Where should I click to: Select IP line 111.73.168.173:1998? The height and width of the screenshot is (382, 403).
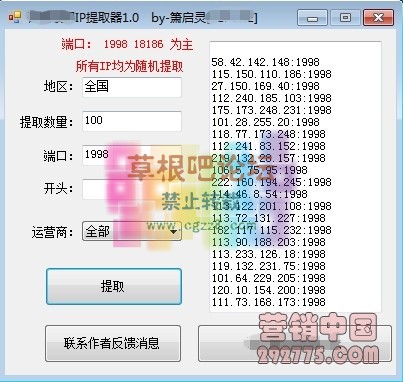pyautogui.click(x=268, y=302)
